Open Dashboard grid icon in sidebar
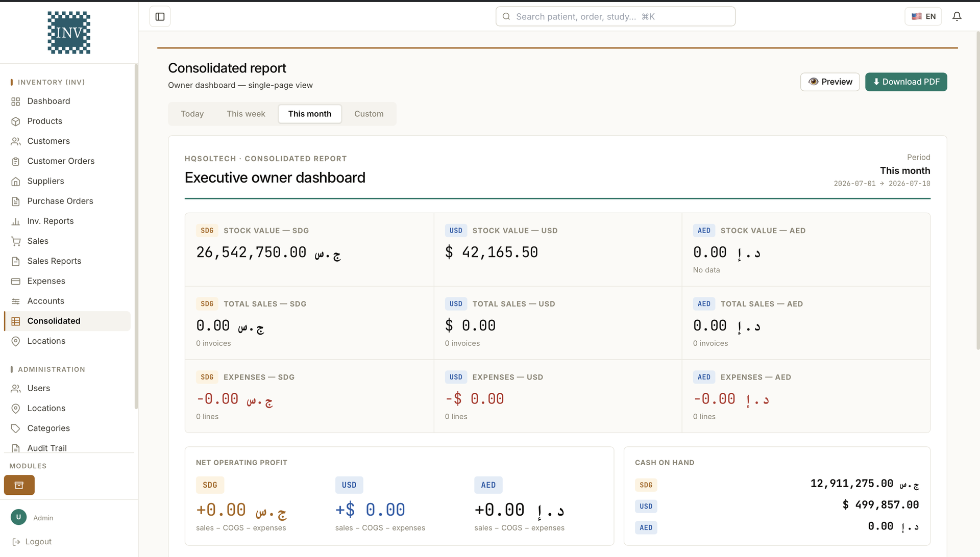 (x=16, y=102)
